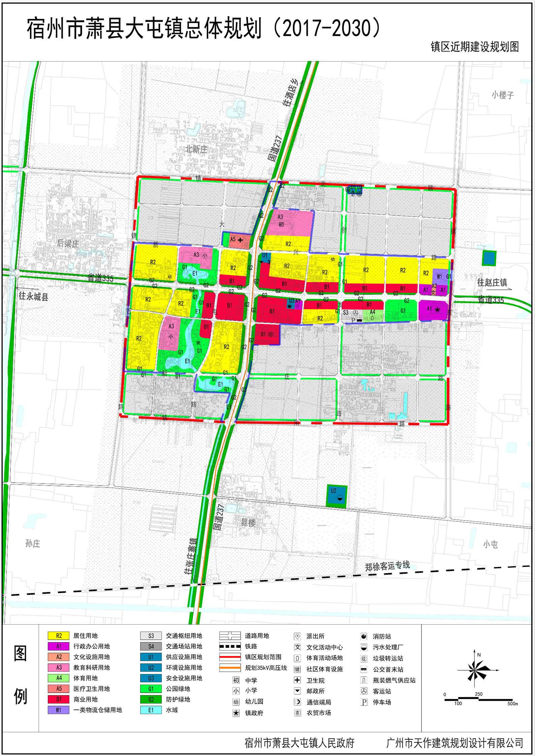The height and width of the screenshot is (756, 535).
Task: Select the purple A1 administrative legend swatch
Action: (x=58, y=646)
